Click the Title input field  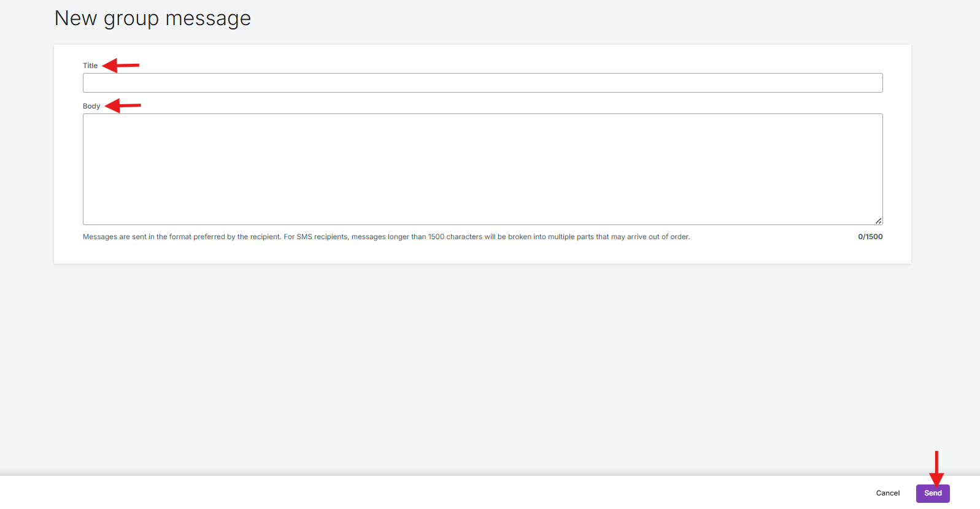(482, 83)
